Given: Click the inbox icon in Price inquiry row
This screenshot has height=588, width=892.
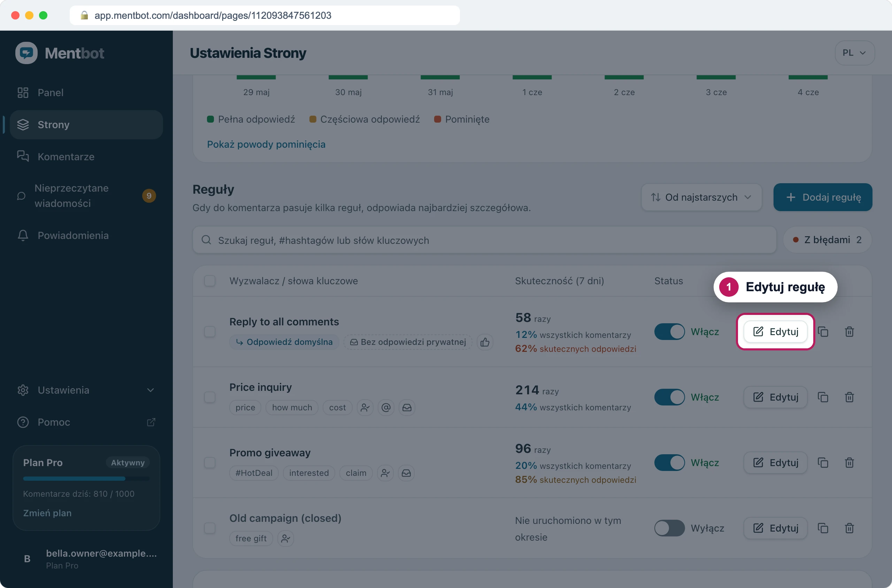Looking at the screenshot, I should pyautogui.click(x=407, y=407).
